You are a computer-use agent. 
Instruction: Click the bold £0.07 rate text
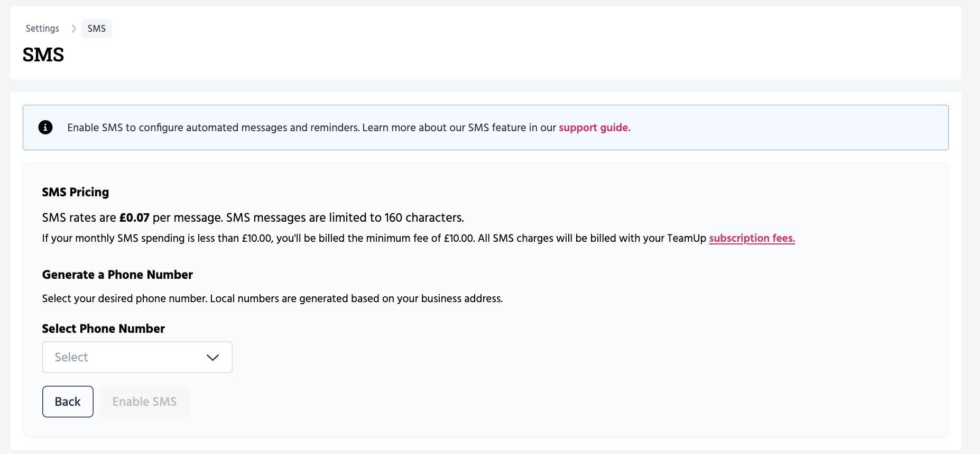coord(134,217)
